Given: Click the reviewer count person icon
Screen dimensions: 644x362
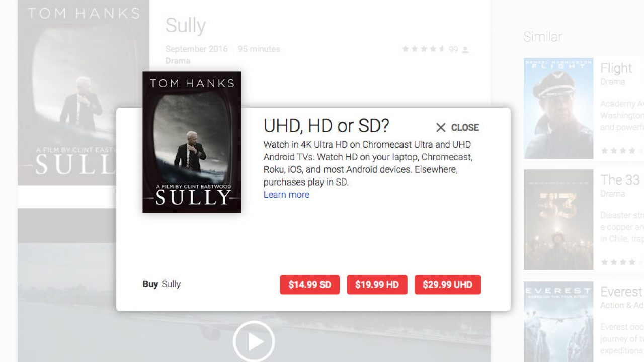Looking at the screenshot, I should (465, 49).
